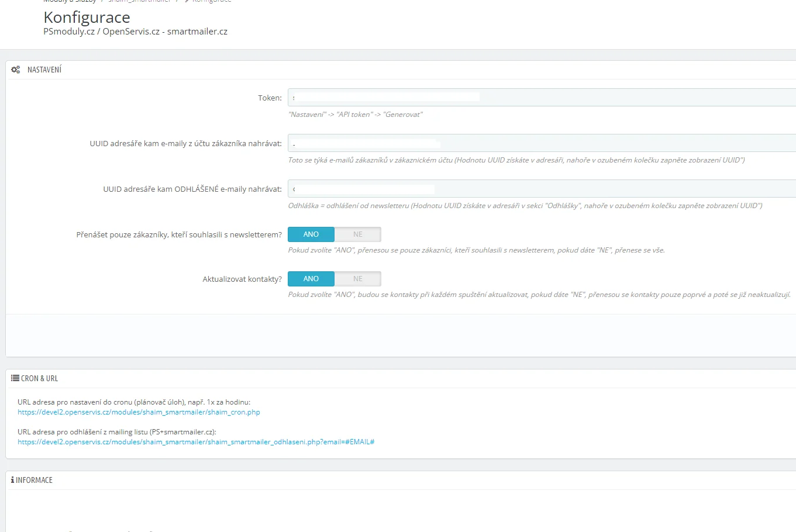The width and height of the screenshot is (796, 532).
Task: Click the "Aktualizovat kontakty?" label
Action: tap(242, 279)
